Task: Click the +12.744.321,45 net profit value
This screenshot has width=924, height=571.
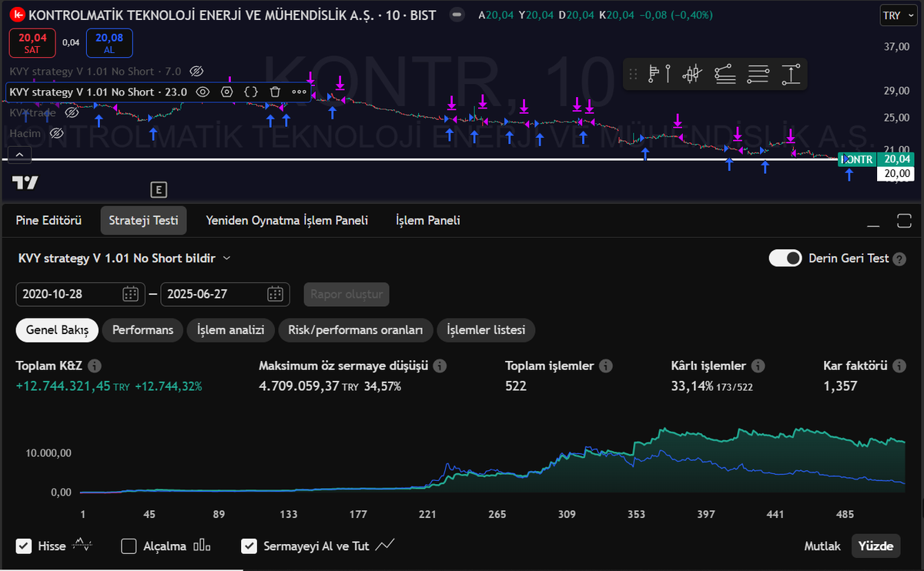Action: [x=64, y=386]
